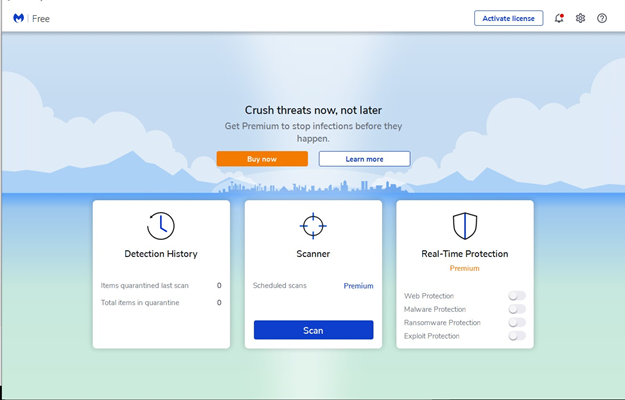Start a scan with the Scan button
The height and width of the screenshot is (400, 625).
(314, 330)
